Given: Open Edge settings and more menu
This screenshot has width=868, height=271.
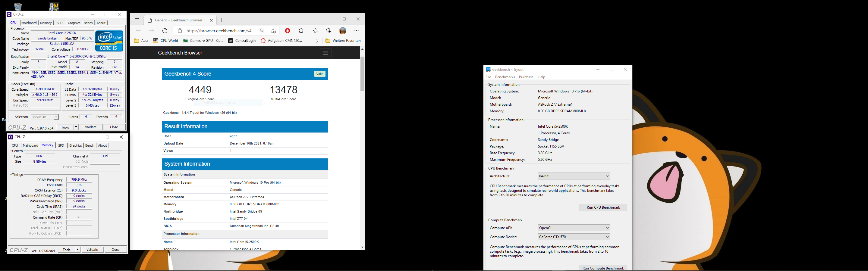Looking at the screenshot, I should [x=357, y=31].
